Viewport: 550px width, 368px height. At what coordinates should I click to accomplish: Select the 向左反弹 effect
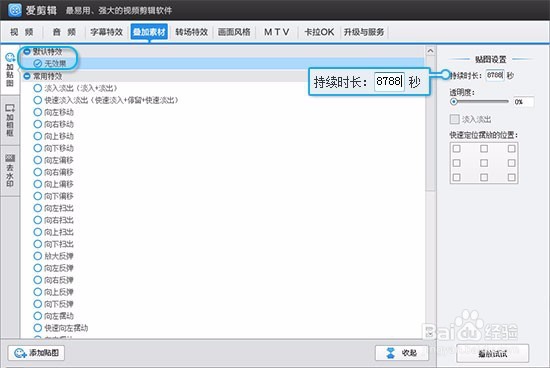pyautogui.click(x=54, y=268)
